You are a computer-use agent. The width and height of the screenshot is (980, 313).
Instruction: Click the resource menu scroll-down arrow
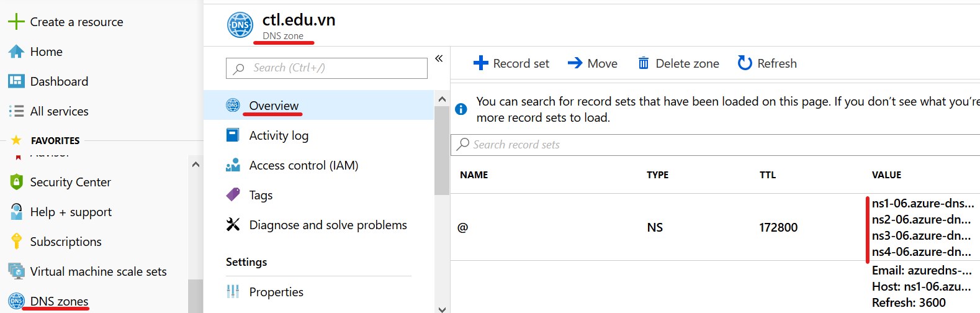pos(442,309)
